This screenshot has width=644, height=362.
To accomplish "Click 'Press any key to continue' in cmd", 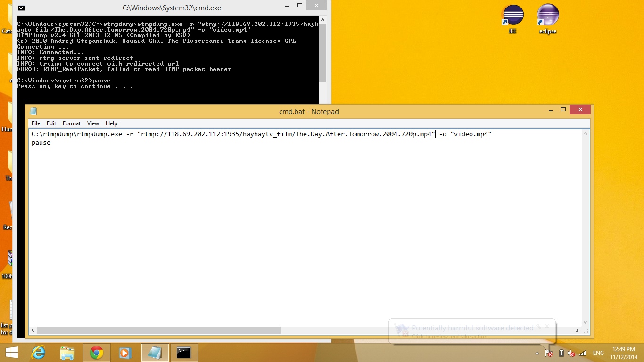I will click(75, 86).
